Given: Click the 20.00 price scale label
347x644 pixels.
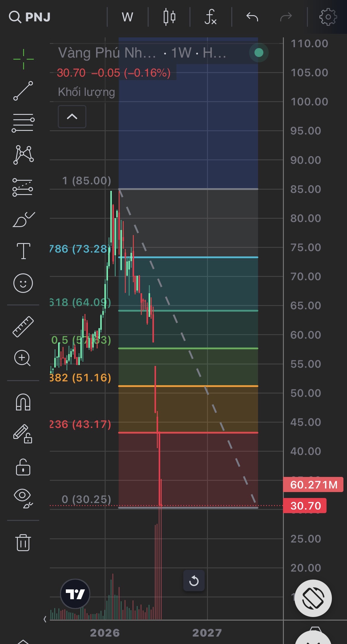Looking at the screenshot, I should [306, 568].
